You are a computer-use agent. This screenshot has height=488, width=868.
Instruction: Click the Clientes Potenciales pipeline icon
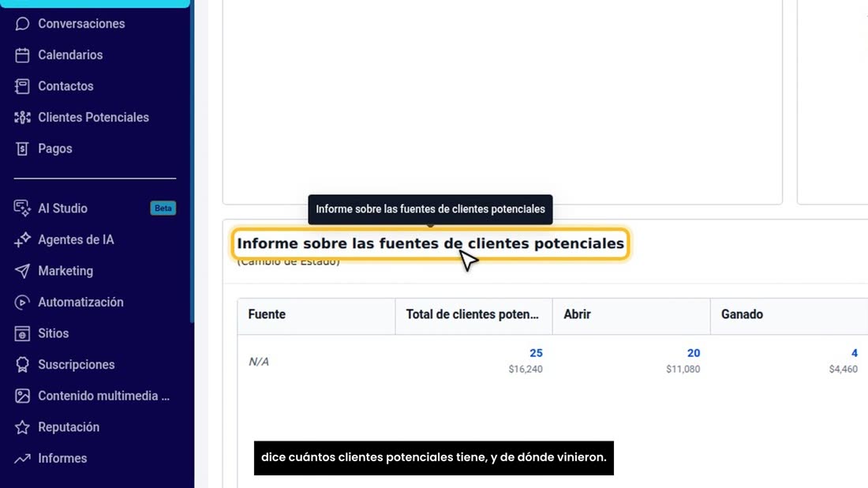point(22,118)
